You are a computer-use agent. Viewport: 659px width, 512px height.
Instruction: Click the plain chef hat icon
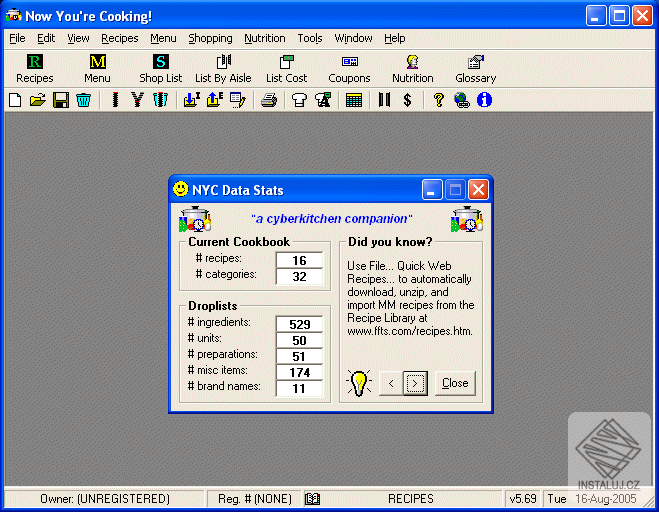pyautogui.click(x=299, y=100)
